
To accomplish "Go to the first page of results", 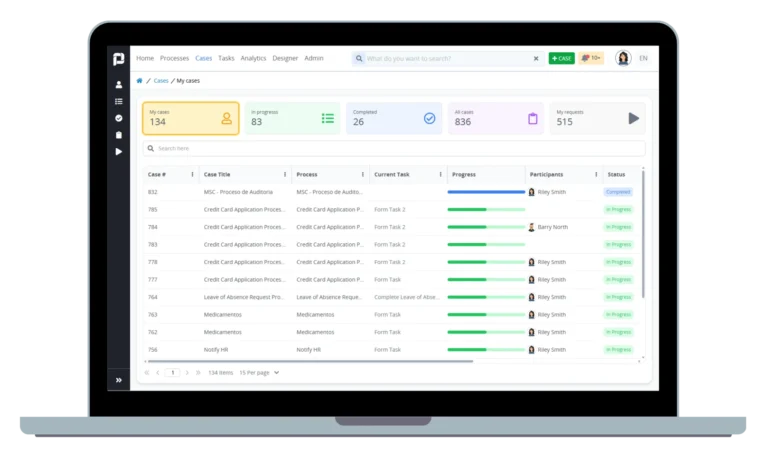I will coord(146,373).
